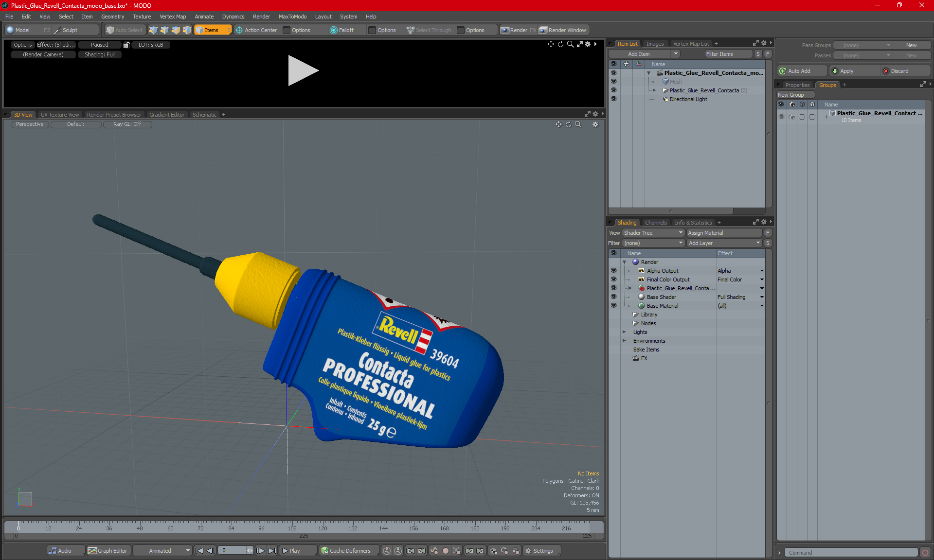This screenshot has height=560, width=934.
Task: Select Polygons mode cube icon
Action: (176, 30)
